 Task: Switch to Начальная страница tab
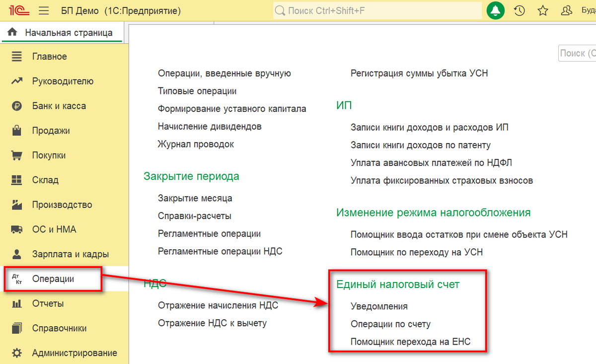click(62, 33)
